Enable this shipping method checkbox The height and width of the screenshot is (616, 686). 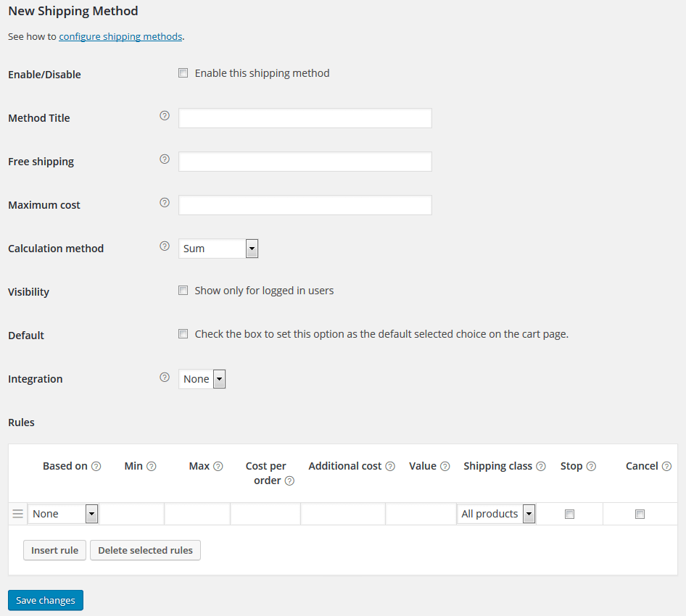[183, 73]
